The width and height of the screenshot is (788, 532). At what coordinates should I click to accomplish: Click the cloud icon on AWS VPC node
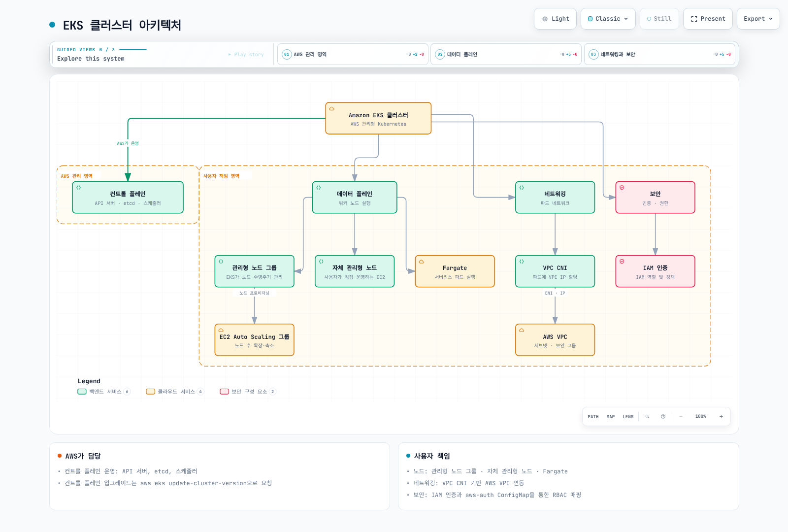(522, 330)
